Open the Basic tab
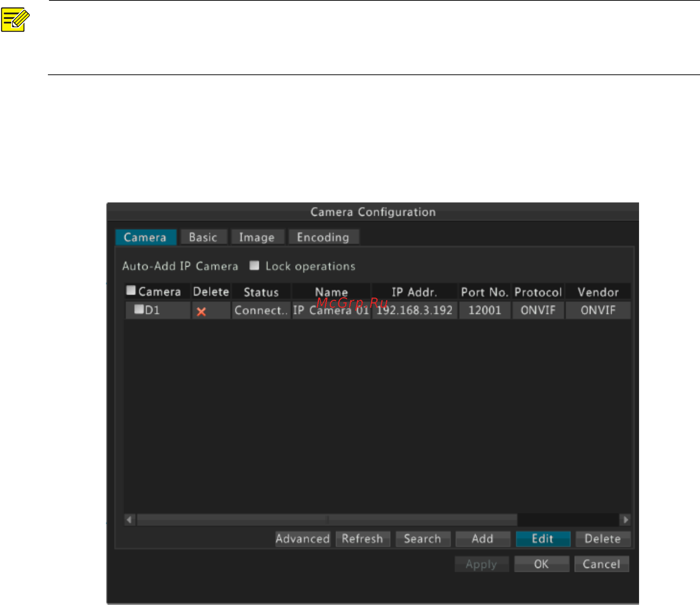This screenshot has width=700, height=605. coord(204,237)
